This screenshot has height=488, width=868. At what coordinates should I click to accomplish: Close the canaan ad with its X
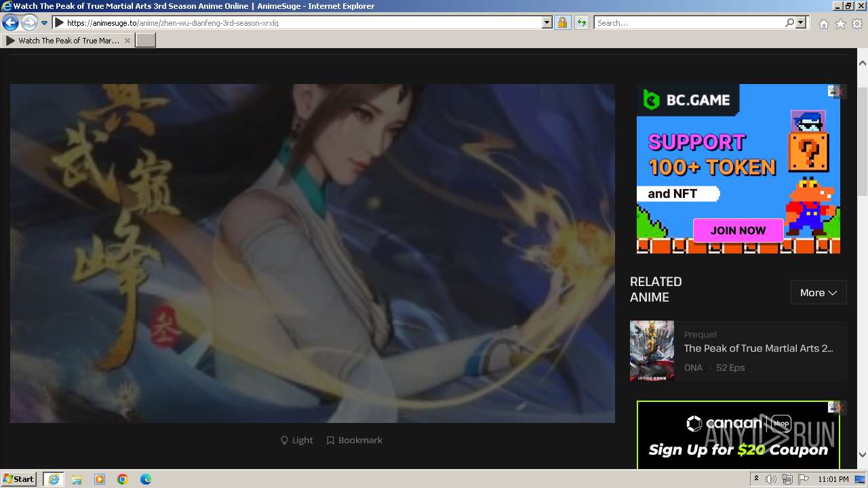click(x=840, y=408)
